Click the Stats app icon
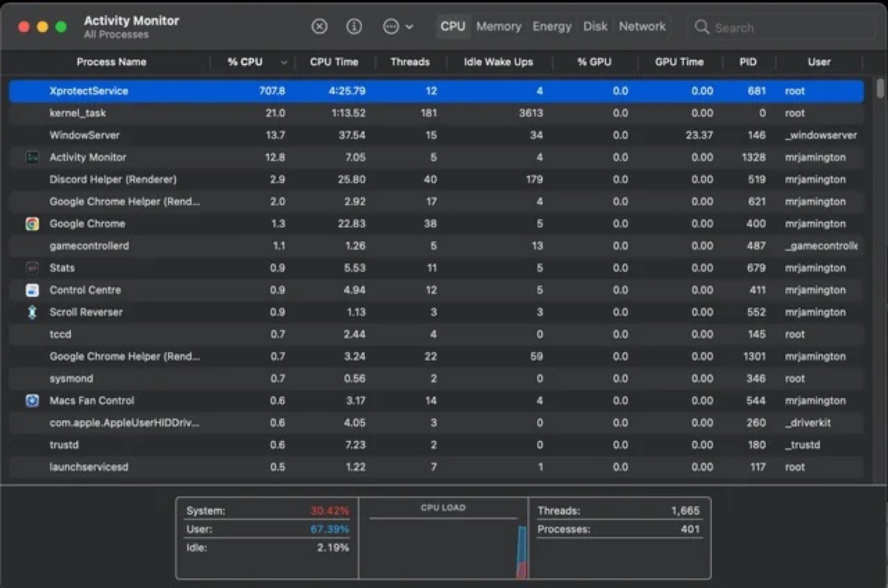The image size is (888, 588). point(32,268)
